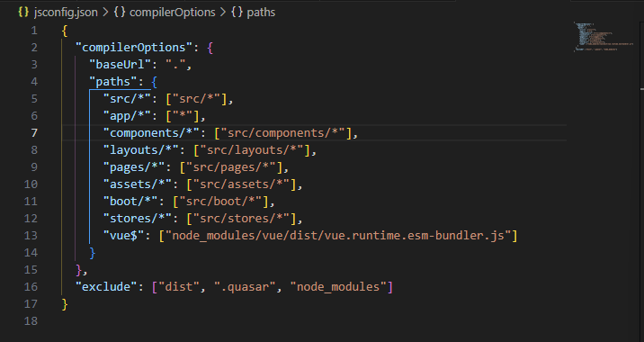Screen dimensions: 644x342
Task: Click the "components/*" key text
Action: pos(151,133)
